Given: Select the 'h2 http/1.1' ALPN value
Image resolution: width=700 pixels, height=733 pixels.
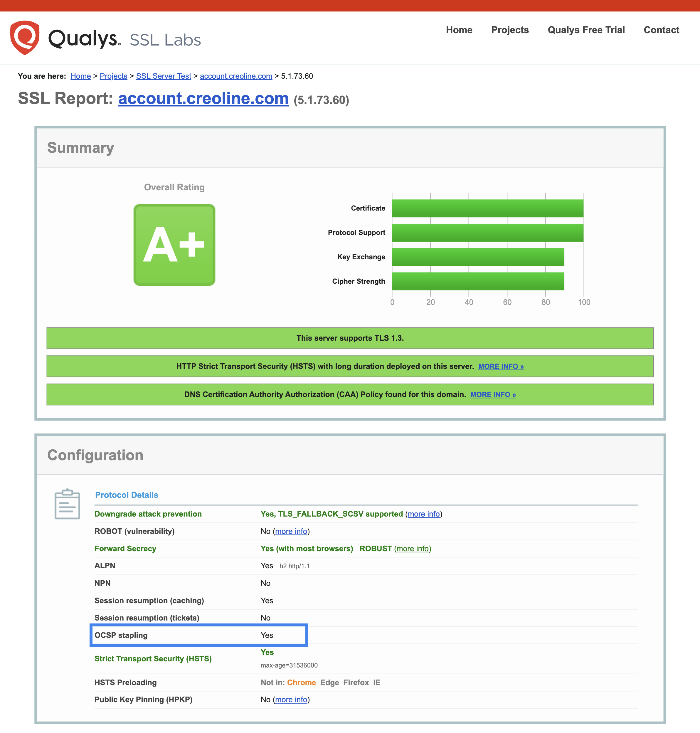Looking at the screenshot, I should tap(295, 566).
